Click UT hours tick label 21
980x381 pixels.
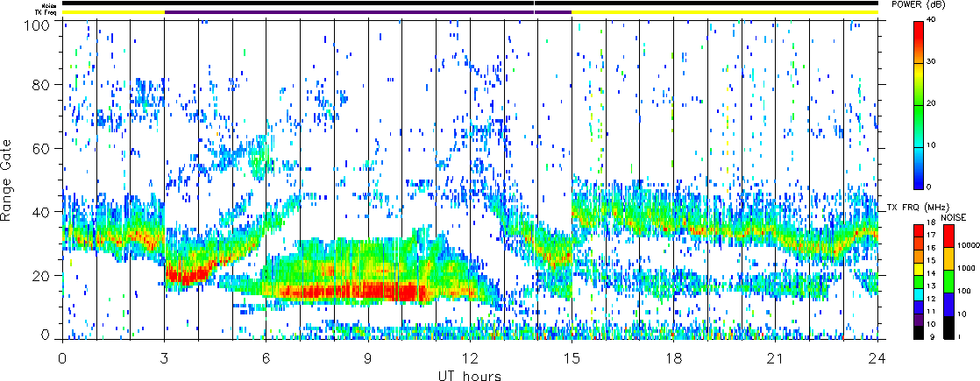[776, 359]
